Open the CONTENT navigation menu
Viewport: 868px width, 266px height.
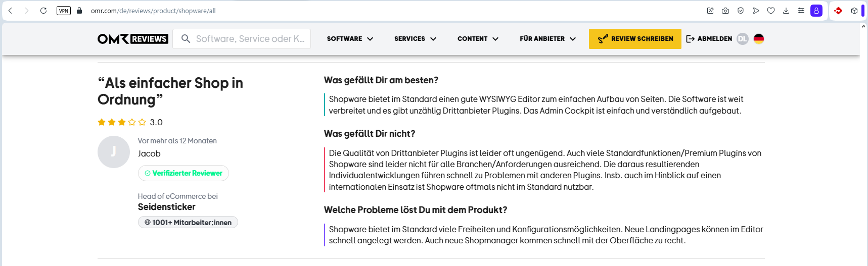[x=478, y=39]
